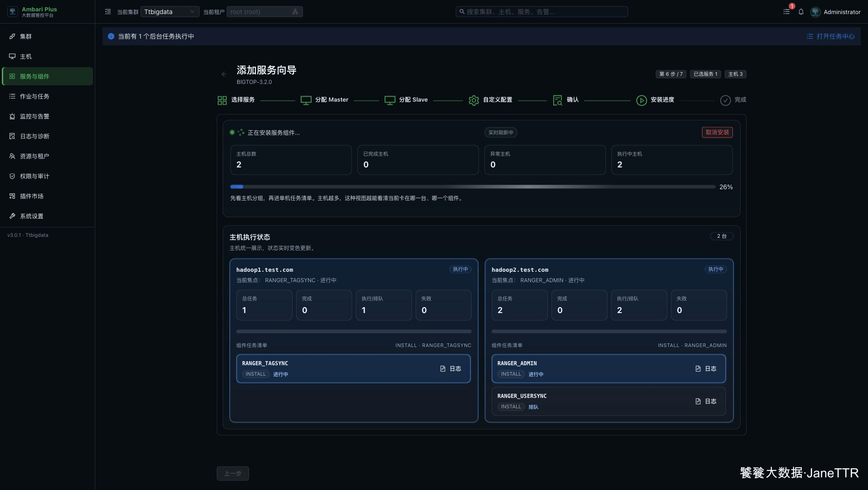The image size is (868, 490).
Task: Click the 取消安装 button
Action: tap(717, 132)
